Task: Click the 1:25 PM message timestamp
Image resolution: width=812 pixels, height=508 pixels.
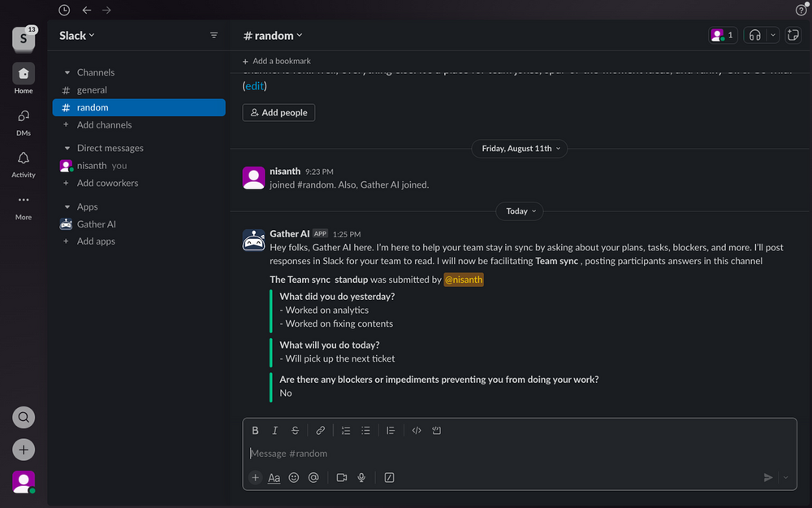Action: point(347,234)
